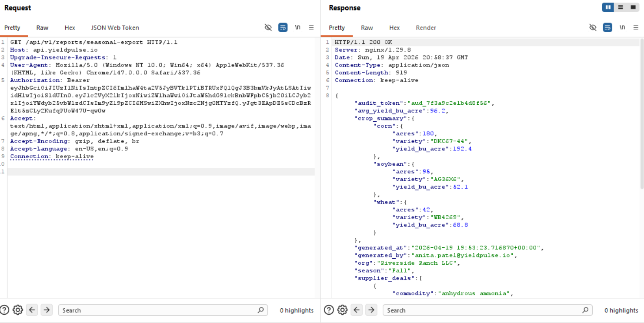Click Response panel help question mark icon
644x323 pixels.
(329, 310)
